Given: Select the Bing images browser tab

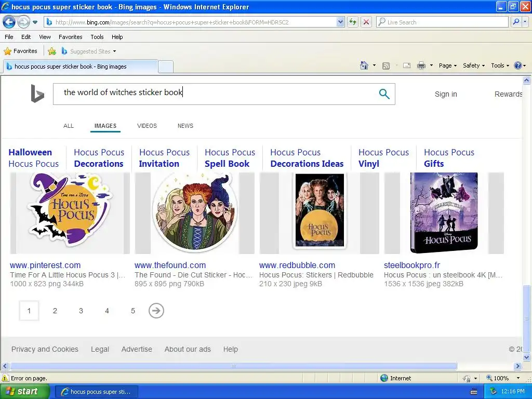Looking at the screenshot, I should pos(81,66).
